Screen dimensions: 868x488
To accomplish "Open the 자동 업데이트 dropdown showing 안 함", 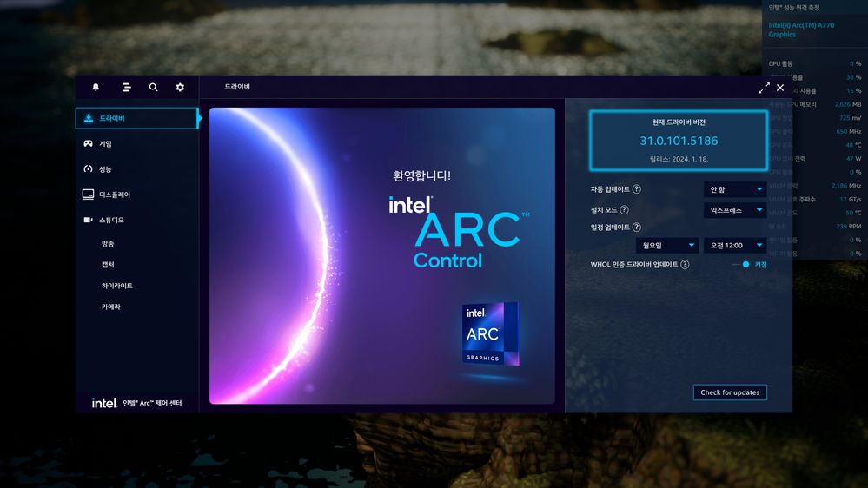I will pyautogui.click(x=734, y=189).
